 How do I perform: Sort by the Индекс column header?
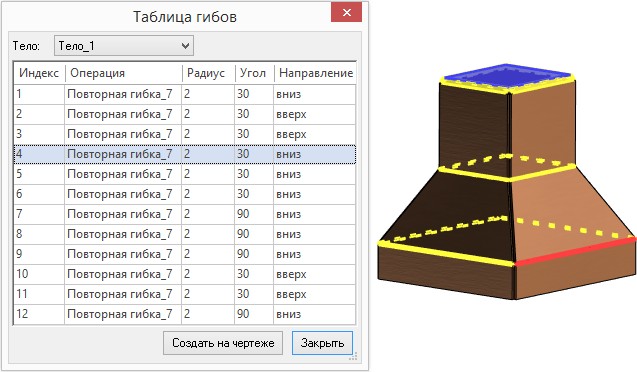(39, 73)
